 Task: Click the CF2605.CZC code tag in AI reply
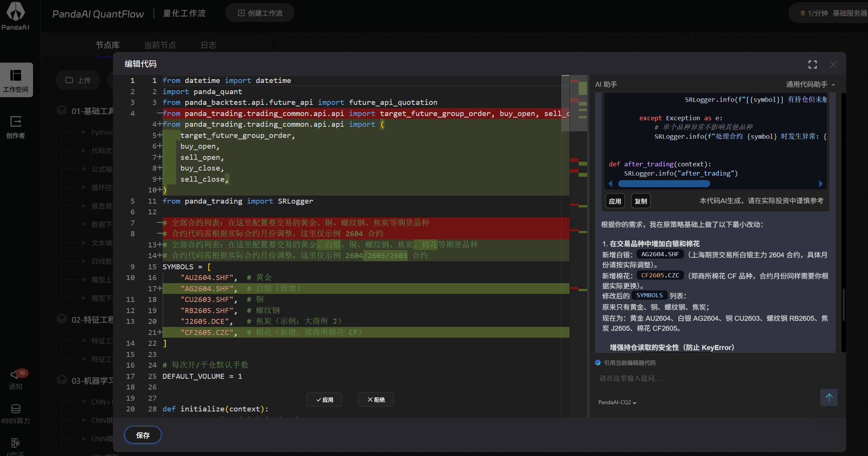pyautogui.click(x=660, y=275)
